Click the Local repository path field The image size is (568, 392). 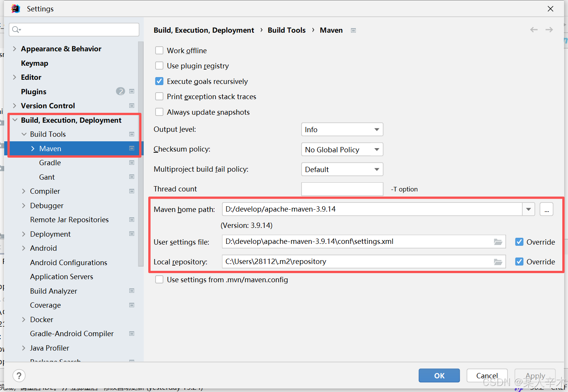(x=364, y=262)
